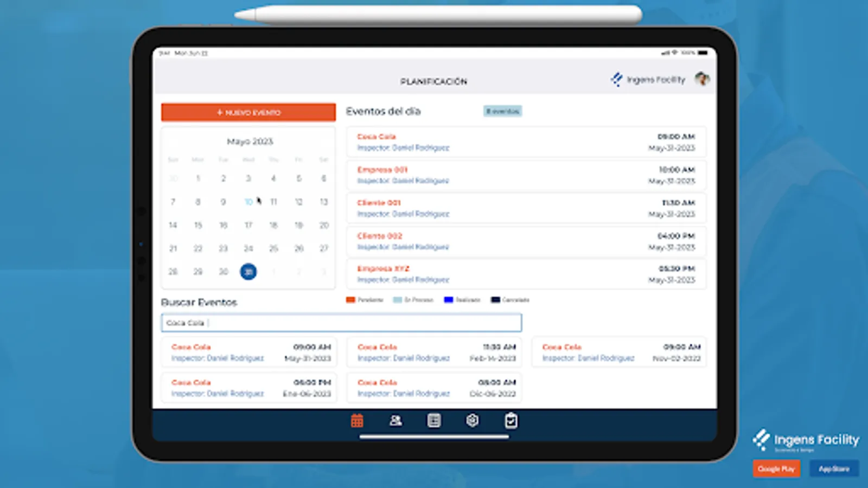The width and height of the screenshot is (868, 488).
Task: Select day 7 in the May calendar
Action: 173,202
